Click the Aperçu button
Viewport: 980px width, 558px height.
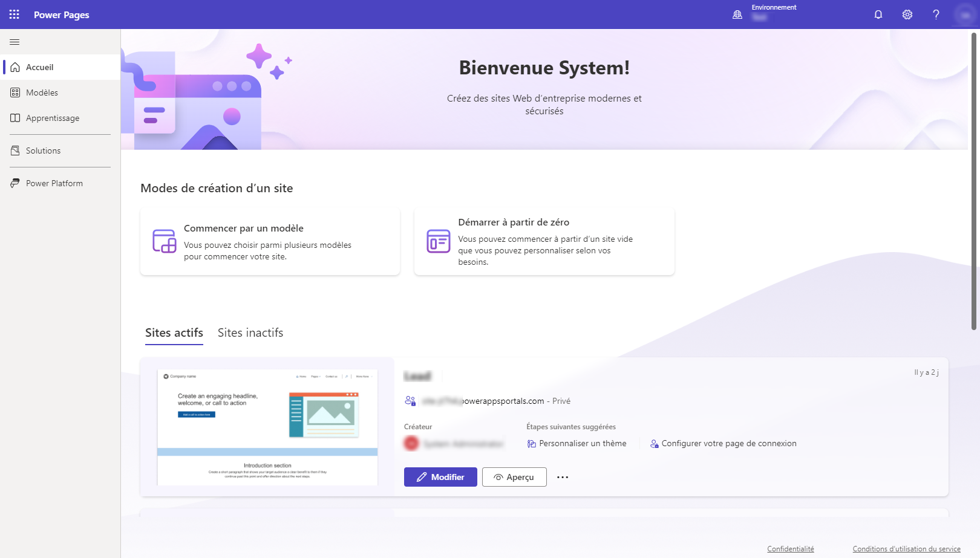(514, 477)
